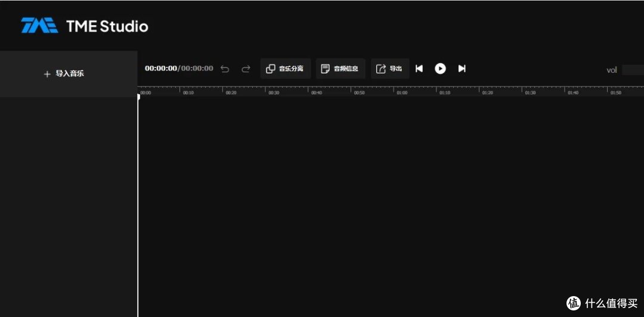Image resolution: width=644 pixels, height=317 pixels.
Task: Click timeline ruler at 00:20
Action: click(231, 93)
